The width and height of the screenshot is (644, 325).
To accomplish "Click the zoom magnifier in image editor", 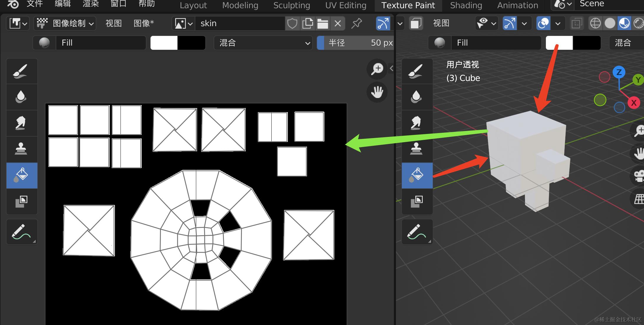I will point(377,69).
